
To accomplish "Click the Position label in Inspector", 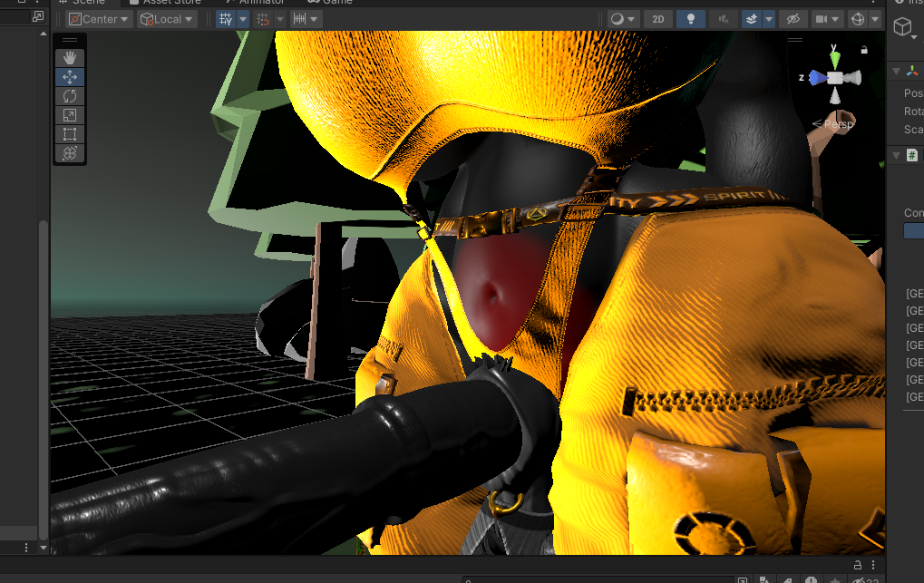I will (x=913, y=93).
